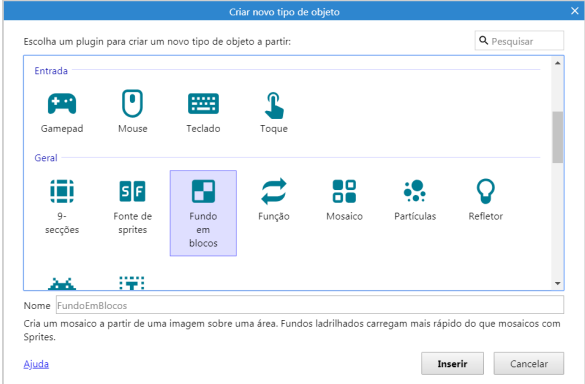Click the scrollbar up arrow

click(x=558, y=63)
